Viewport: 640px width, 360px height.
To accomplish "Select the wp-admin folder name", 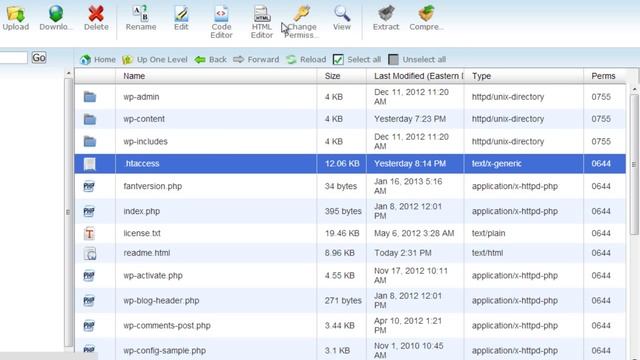I will [x=141, y=97].
